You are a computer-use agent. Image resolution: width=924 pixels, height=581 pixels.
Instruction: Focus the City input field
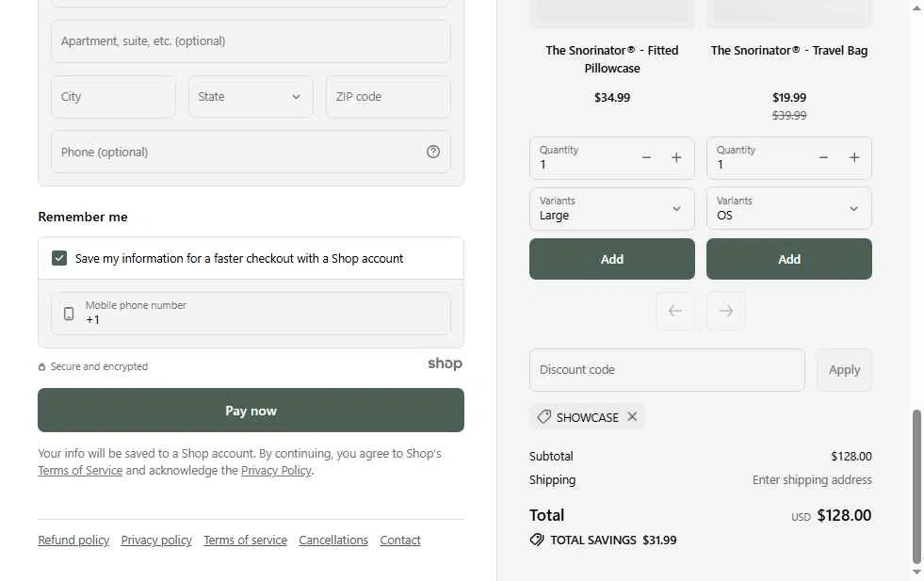coord(113,97)
